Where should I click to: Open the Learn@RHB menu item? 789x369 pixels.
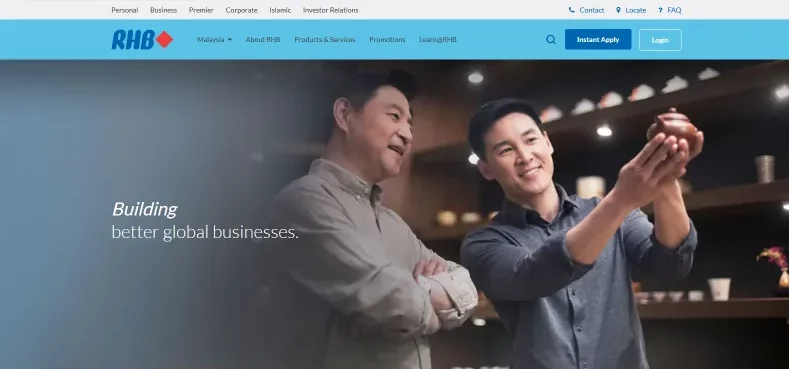tap(438, 40)
